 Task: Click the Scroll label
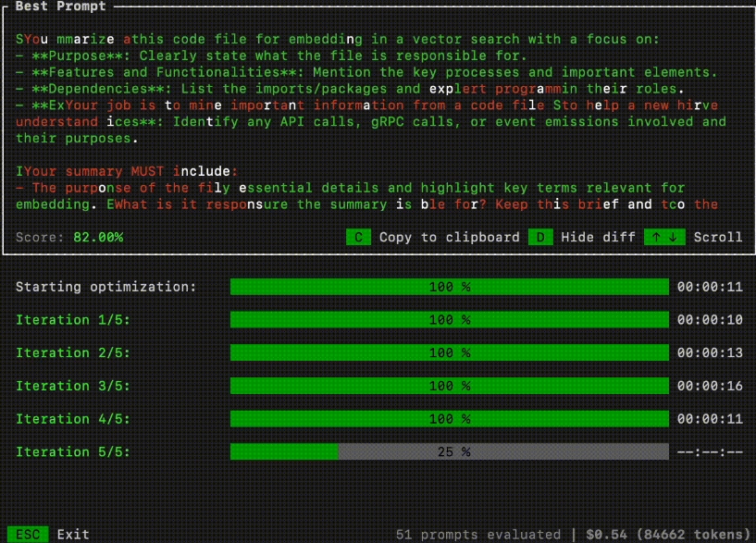(718, 237)
